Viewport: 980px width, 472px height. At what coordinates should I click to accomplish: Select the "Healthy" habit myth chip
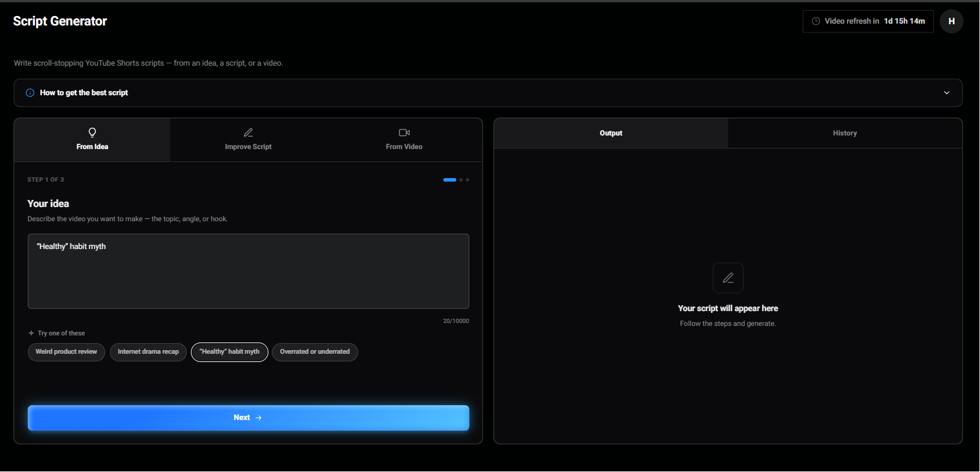(x=229, y=352)
